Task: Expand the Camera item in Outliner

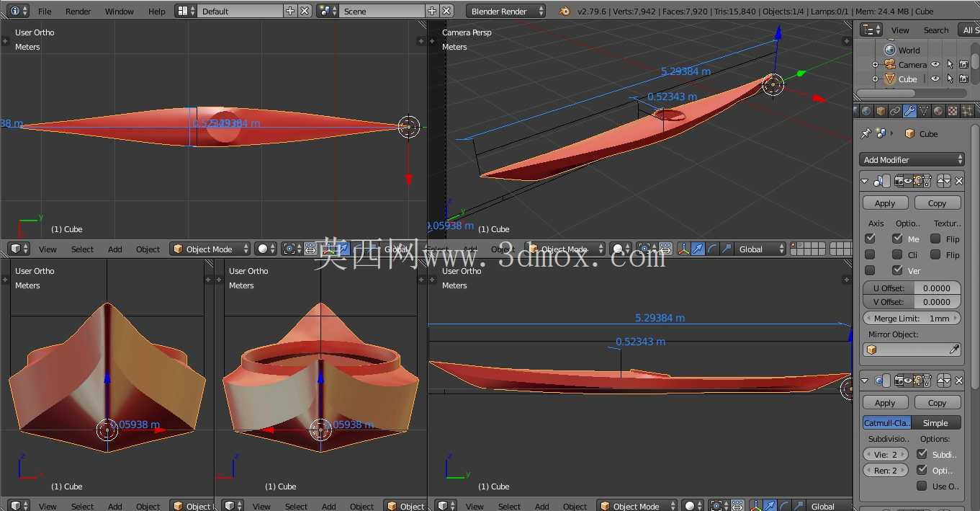Action: pos(876,65)
